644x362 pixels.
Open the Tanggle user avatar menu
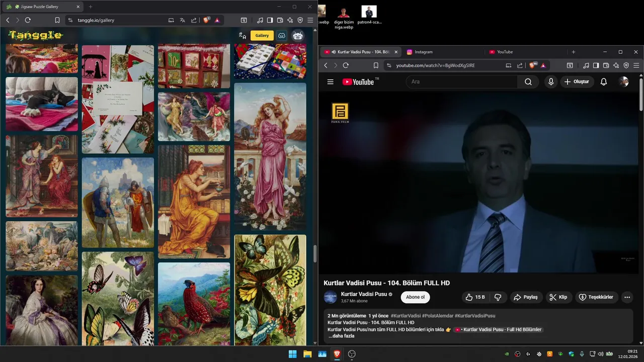(298, 35)
